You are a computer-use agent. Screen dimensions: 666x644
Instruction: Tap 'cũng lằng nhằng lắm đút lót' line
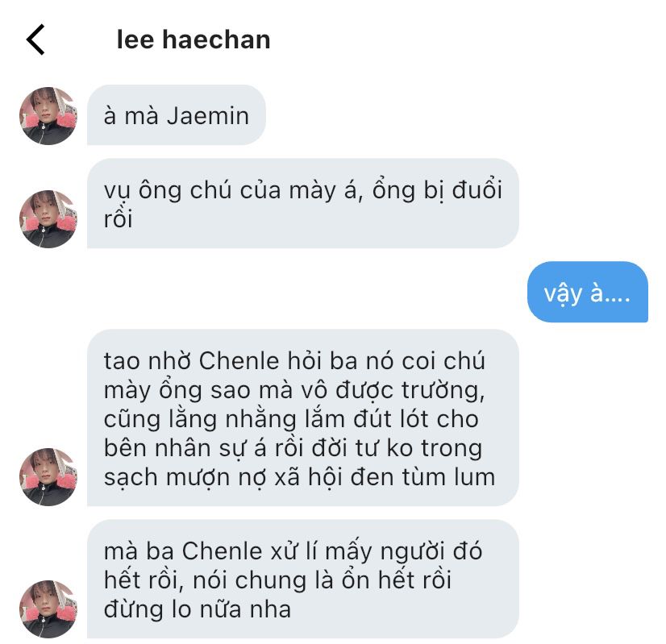291,419
